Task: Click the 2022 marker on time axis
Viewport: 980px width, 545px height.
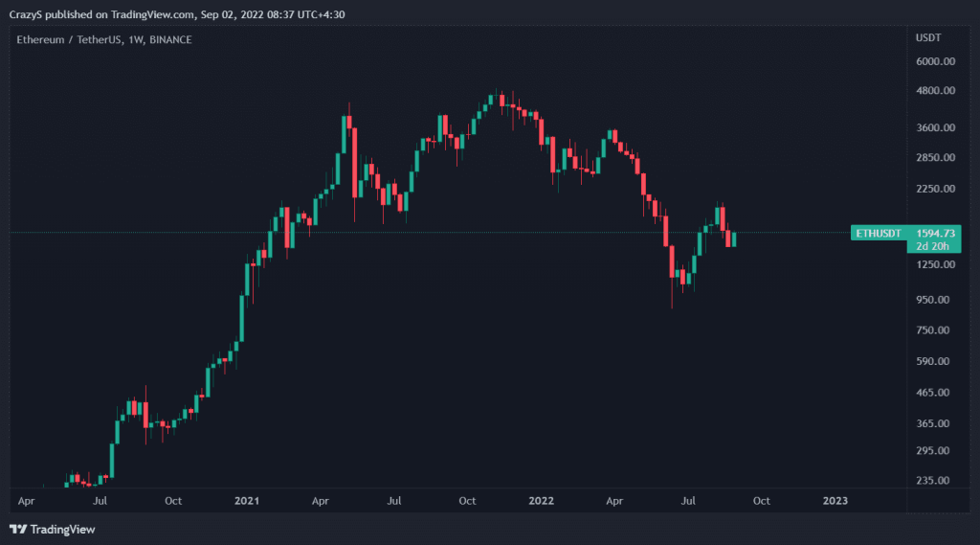Action: (542, 501)
